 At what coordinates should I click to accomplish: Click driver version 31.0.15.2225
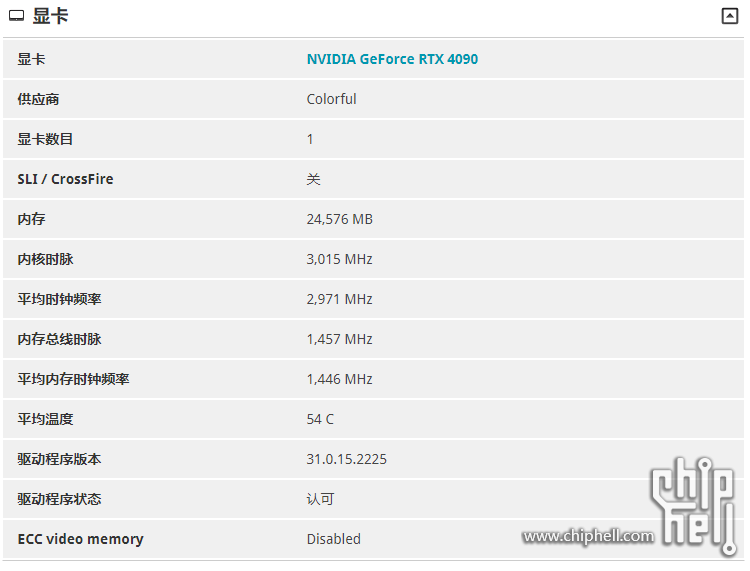(x=347, y=459)
